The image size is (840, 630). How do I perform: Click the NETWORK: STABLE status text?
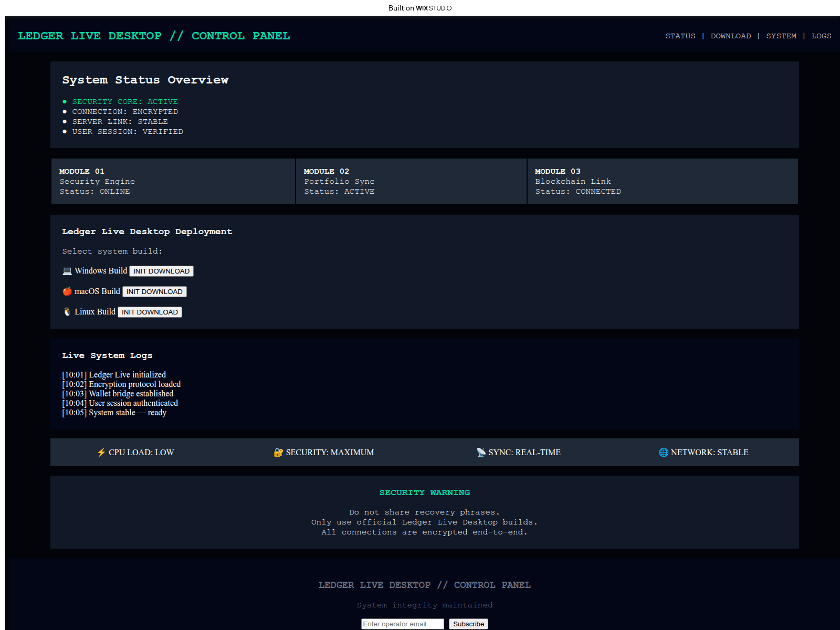[x=710, y=453]
